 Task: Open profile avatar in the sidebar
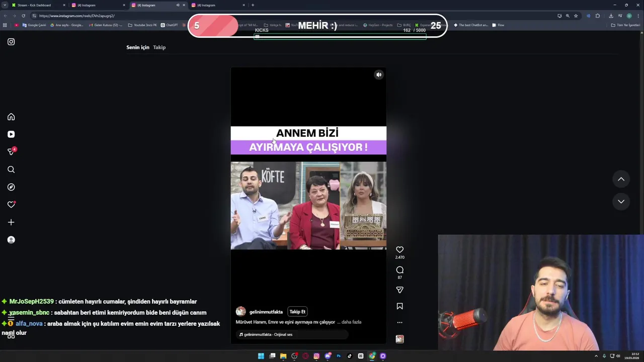[x=11, y=240]
